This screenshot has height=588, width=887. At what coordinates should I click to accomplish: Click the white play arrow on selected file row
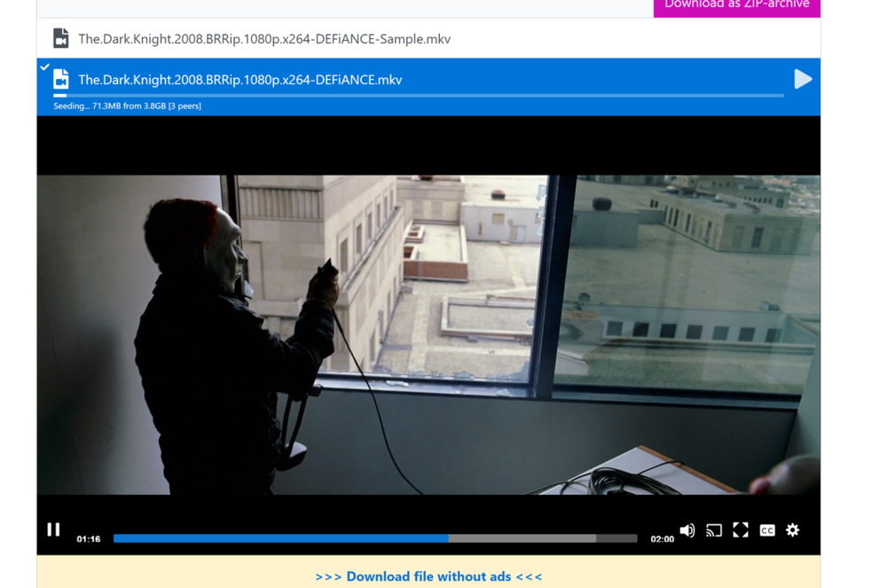[x=802, y=79]
